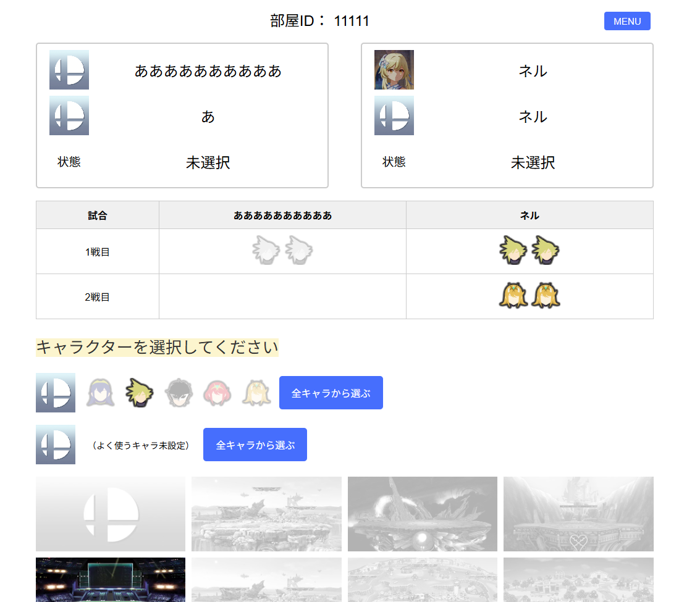Click the (よく使うキャラ未設定) text
This screenshot has height=602, width=700.
point(141,445)
